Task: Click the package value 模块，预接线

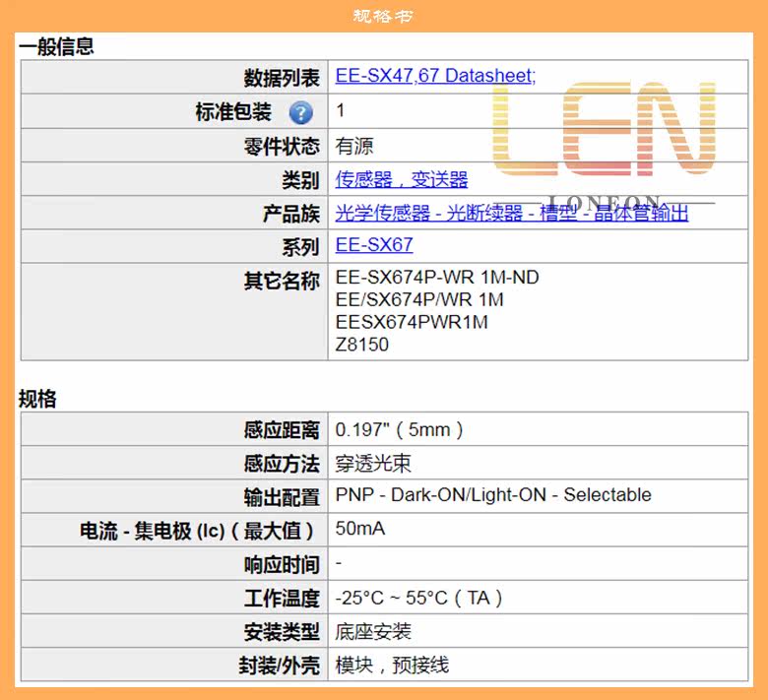Action: pyautogui.click(x=392, y=665)
